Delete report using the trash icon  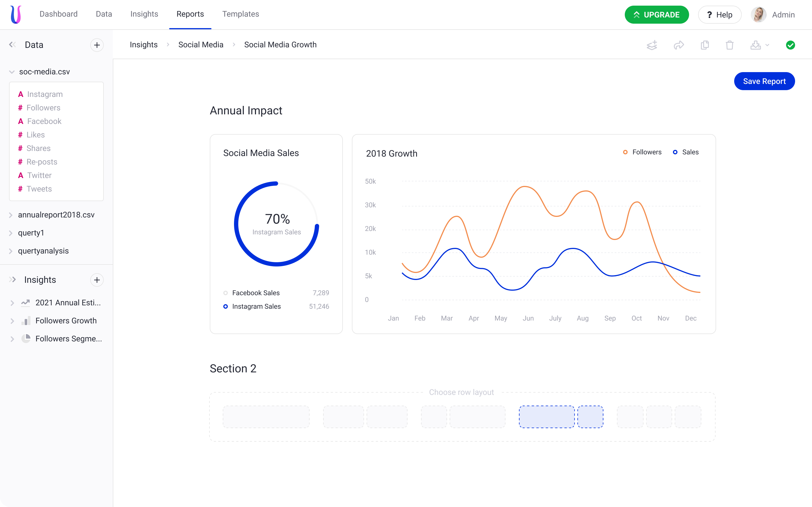[729, 45]
